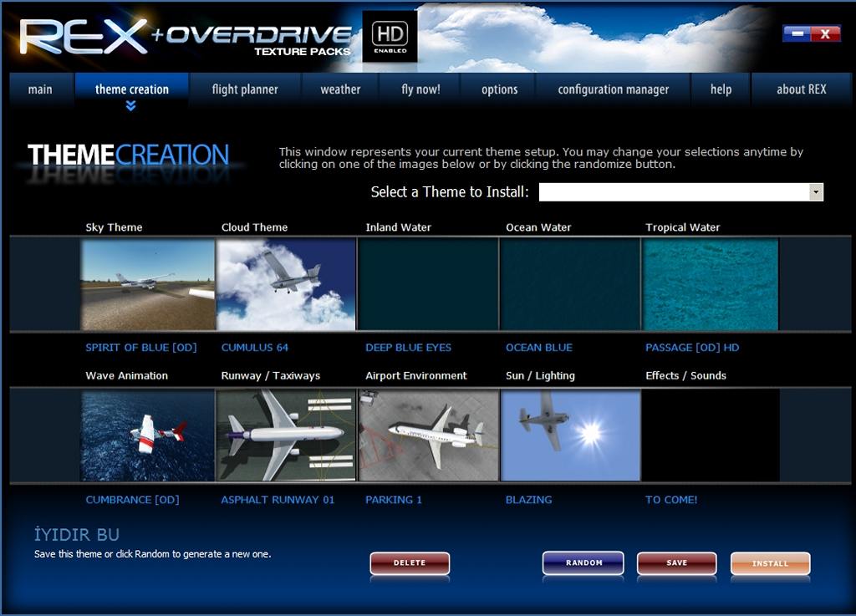The width and height of the screenshot is (856, 616).
Task: Click the TO COME! label
Action: 671,500
